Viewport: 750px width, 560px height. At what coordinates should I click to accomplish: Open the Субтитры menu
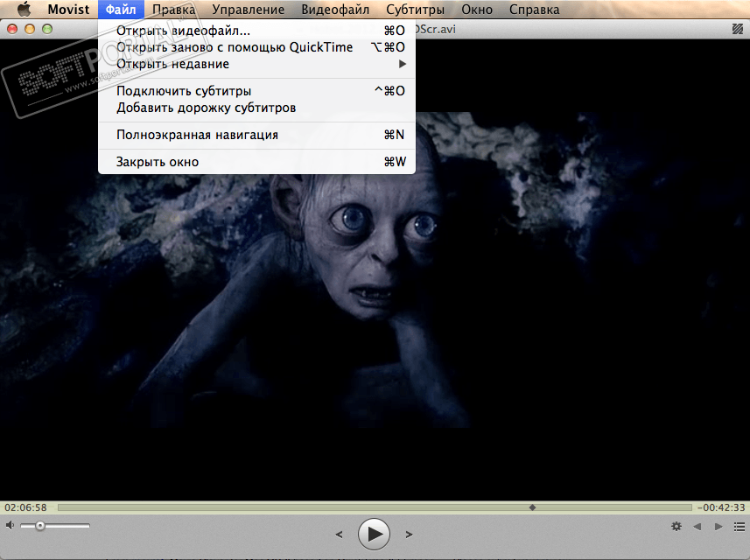coord(415,9)
